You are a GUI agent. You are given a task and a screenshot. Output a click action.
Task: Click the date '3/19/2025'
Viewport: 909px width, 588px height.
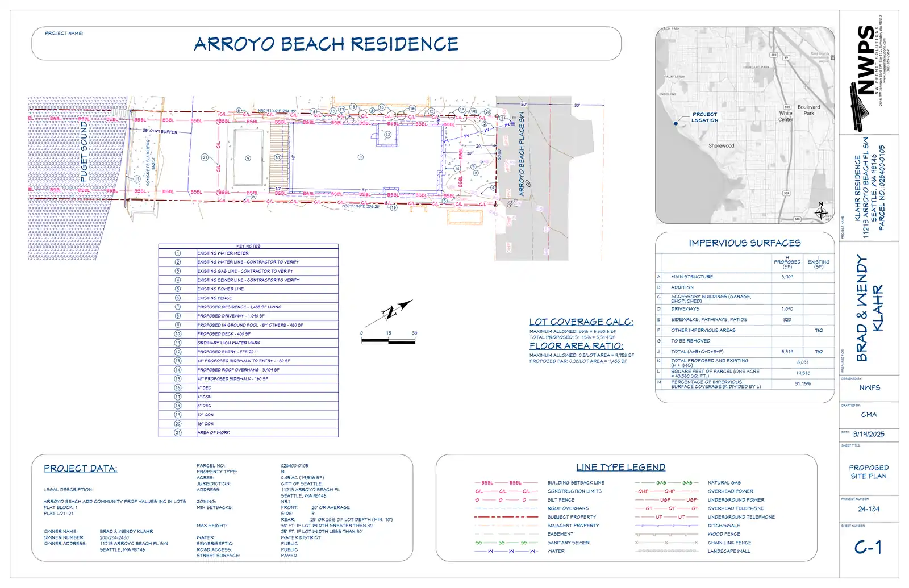tap(869, 434)
